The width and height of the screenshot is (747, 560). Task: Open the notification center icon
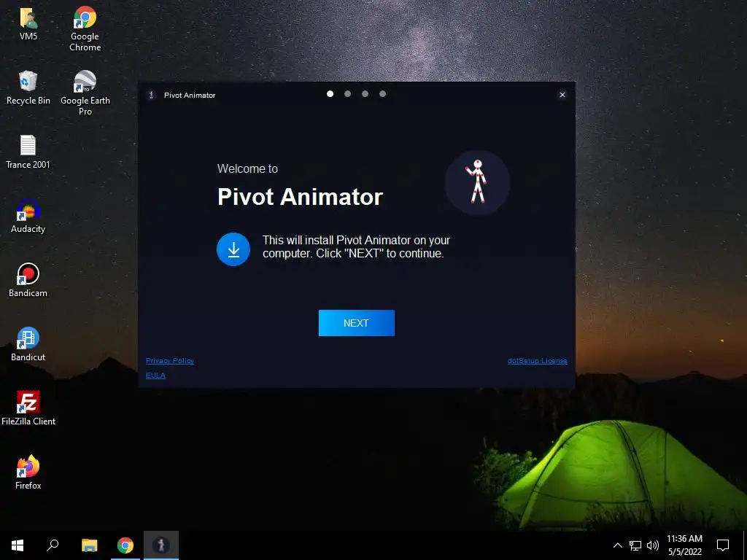[x=723, y=545]
